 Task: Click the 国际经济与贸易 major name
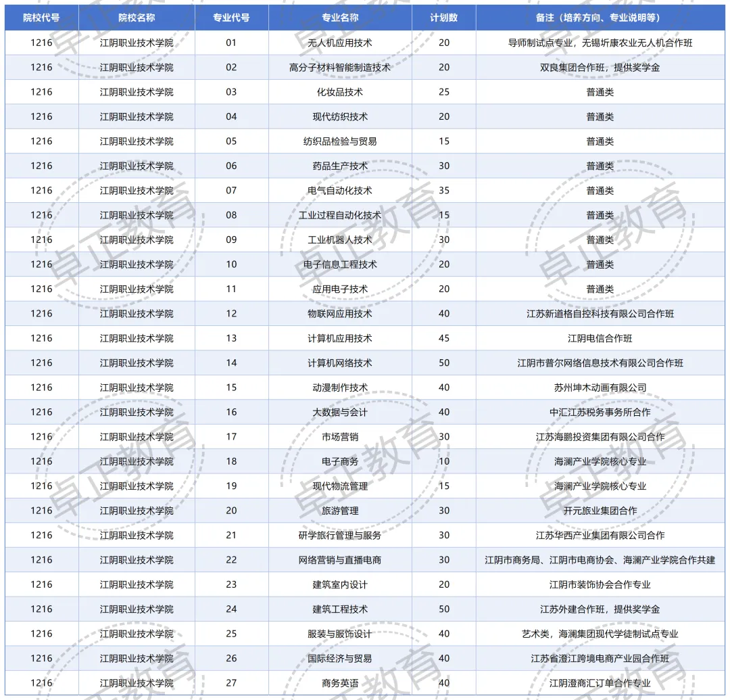click(340, 659)
